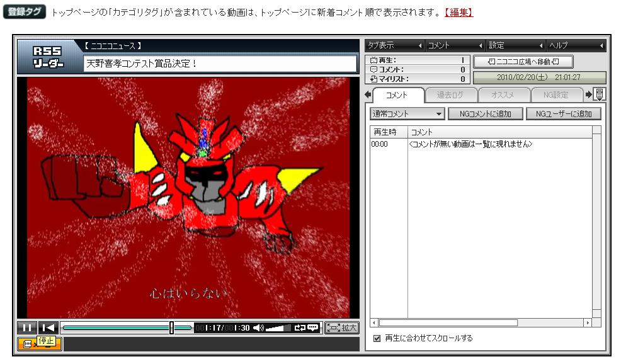The height and width of the screenshot is (364, 621).
Task: Click the speaker volume icon to mute
Action: (x=258, y=328)
